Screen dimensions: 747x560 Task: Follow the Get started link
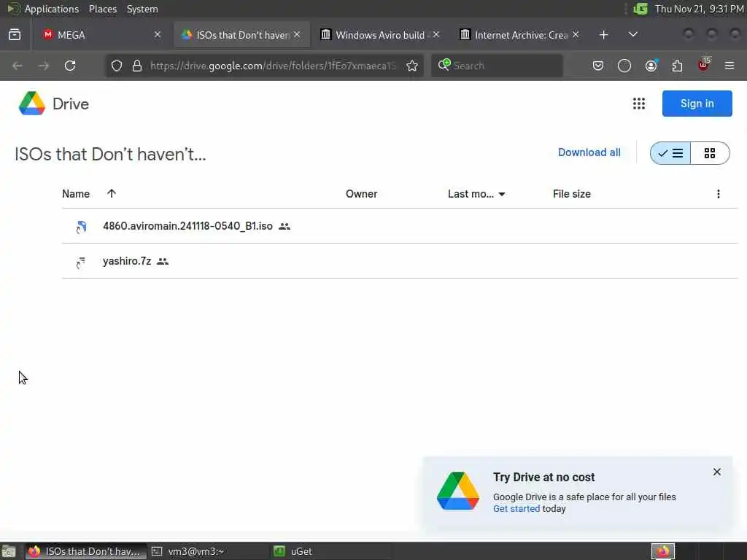516,508
